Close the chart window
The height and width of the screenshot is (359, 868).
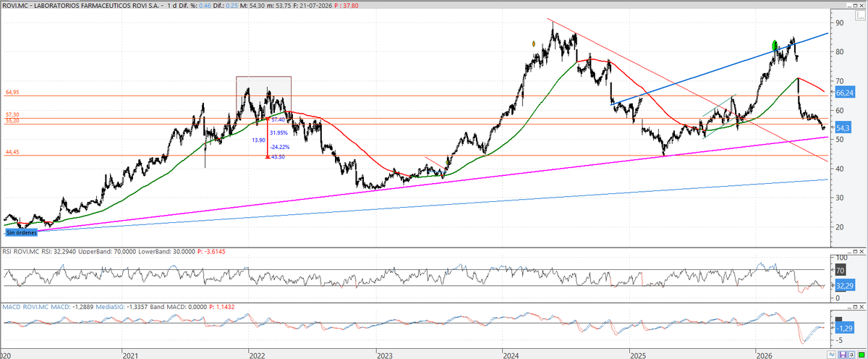[861, 5]
